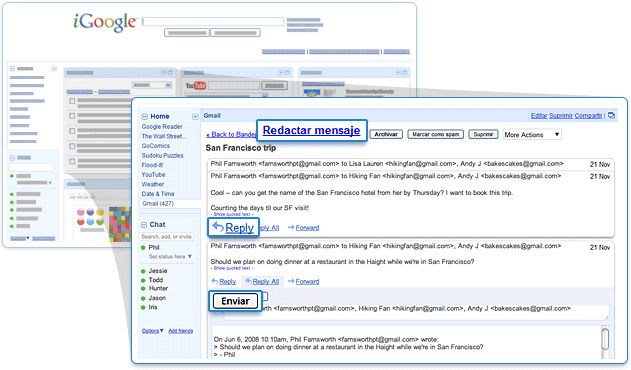
Task: Click the Suprimir link in Gmail header
Action: 561,116
